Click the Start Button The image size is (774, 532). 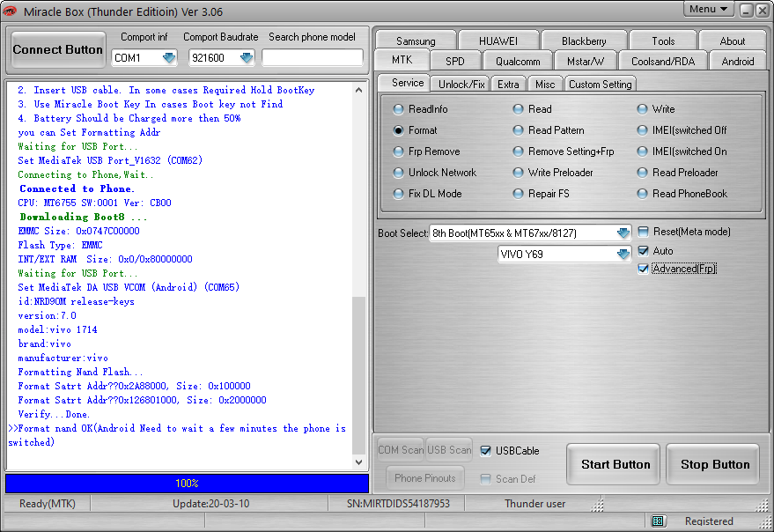(x=615, y=464)
